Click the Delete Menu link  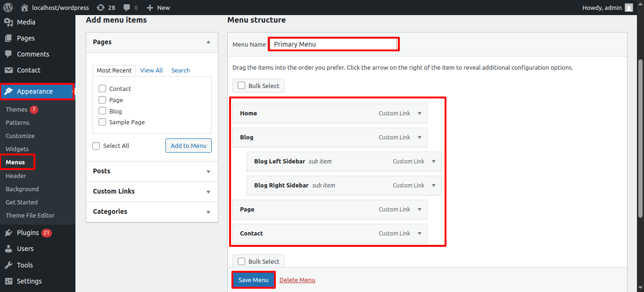[297, 280]
